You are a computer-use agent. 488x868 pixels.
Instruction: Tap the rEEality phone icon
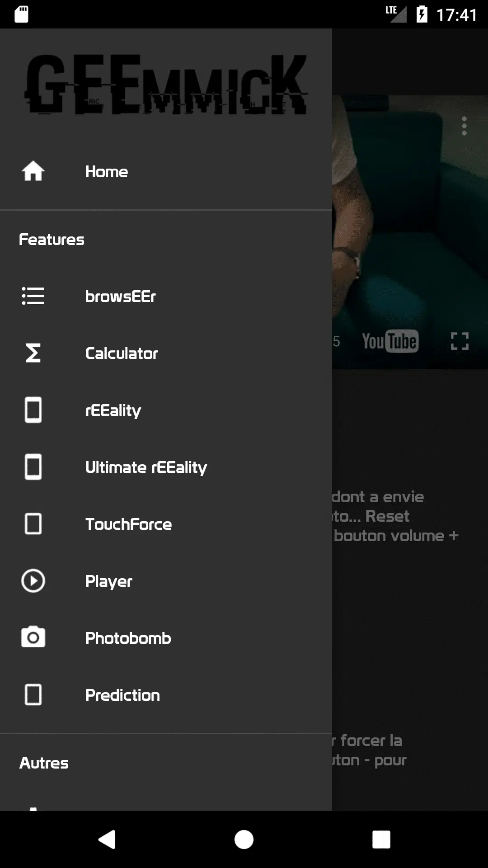coord(33,410)
